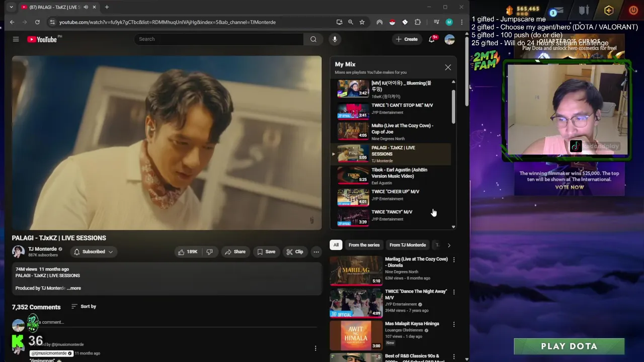Click PLAY DOTA button in Dota window
The width and height of the screenshot is (644, 362).
click(569, 346)
